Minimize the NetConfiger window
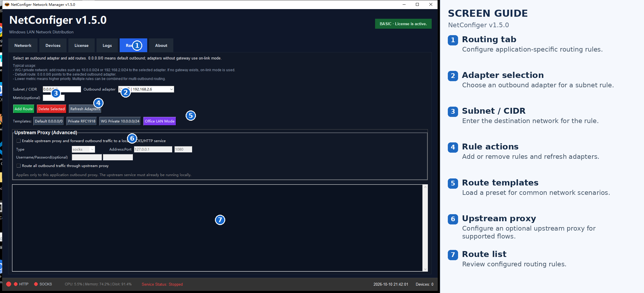This screenshot has height=293, width=644. pos(404,4)
